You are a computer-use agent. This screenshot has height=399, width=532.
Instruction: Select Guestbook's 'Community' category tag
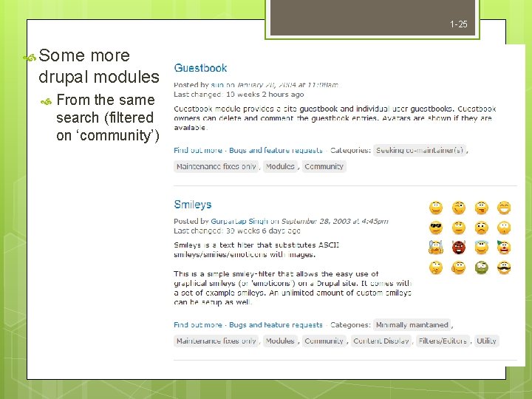[324, 166]
